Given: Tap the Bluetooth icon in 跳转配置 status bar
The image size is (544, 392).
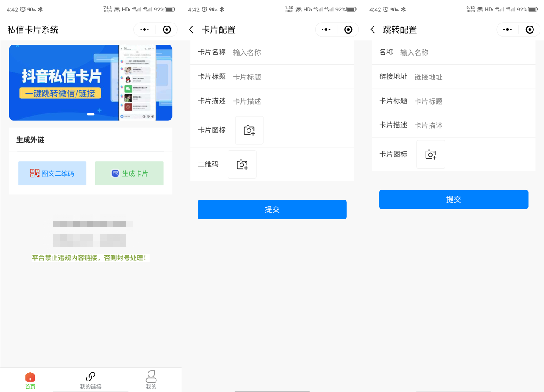Looking at the screenshot, I should click(x=403, y=9).
